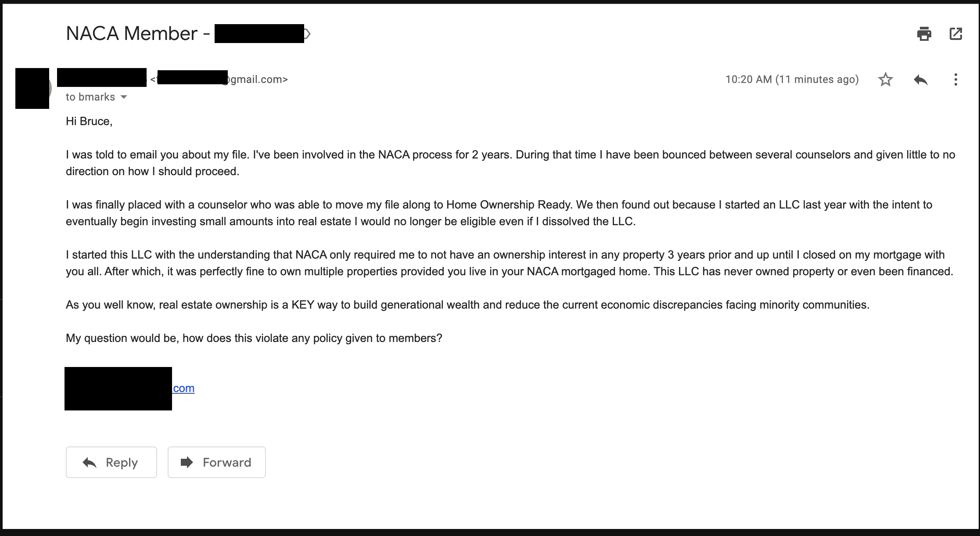Viewport: 980px width, 536px height.
Task: Expand recipient details arrow beside 'to bmarks'
Action: (124, 97)
